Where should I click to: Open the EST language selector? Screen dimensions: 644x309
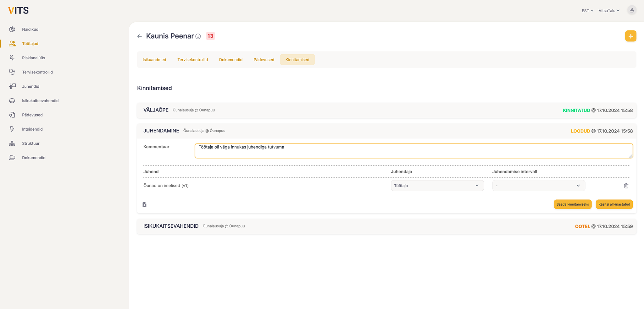coord(587,11)
